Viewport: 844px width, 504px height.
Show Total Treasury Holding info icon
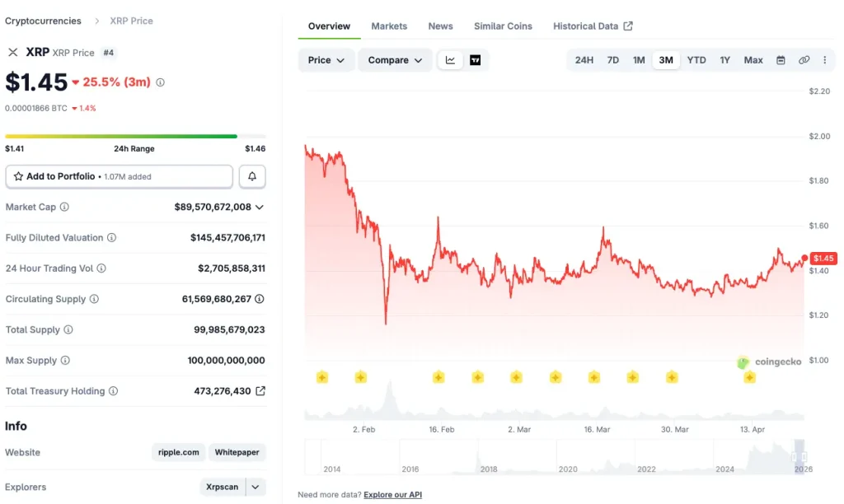click(113, 391)
